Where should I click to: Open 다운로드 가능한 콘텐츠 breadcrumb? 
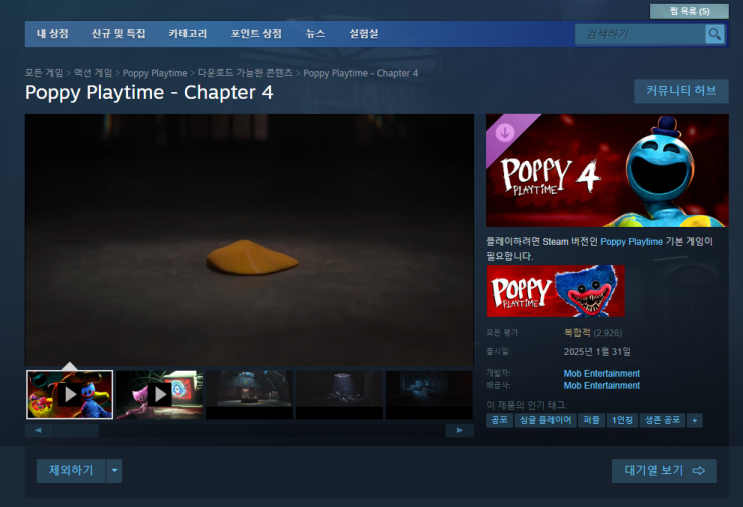(245, 73)
